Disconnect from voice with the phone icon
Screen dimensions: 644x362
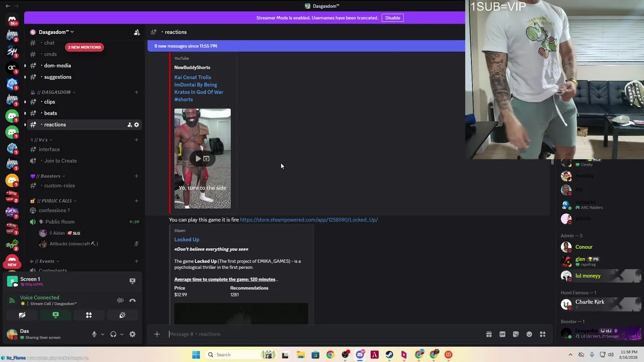pyautogui.click(x=132, y=300)
